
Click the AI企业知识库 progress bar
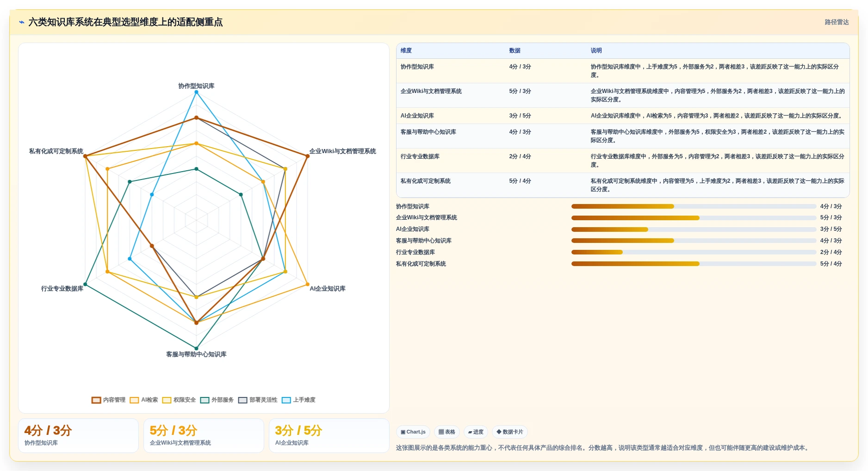[694, 229]
